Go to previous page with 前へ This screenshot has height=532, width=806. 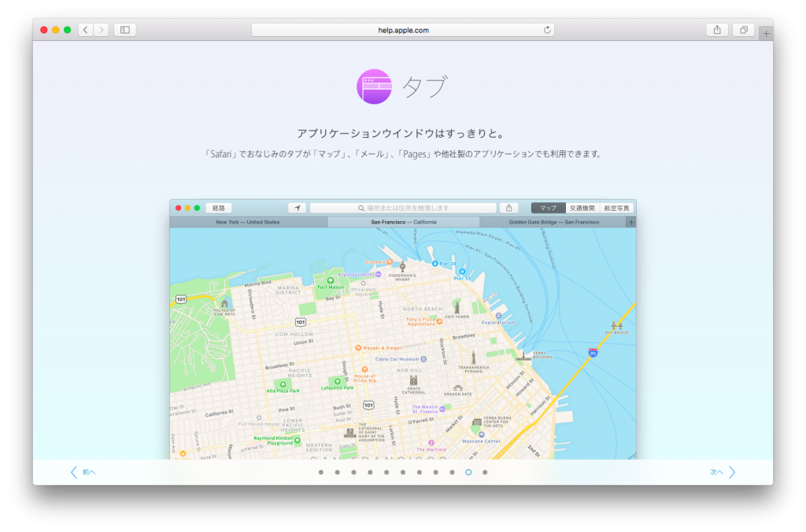[x=83, y=472]
